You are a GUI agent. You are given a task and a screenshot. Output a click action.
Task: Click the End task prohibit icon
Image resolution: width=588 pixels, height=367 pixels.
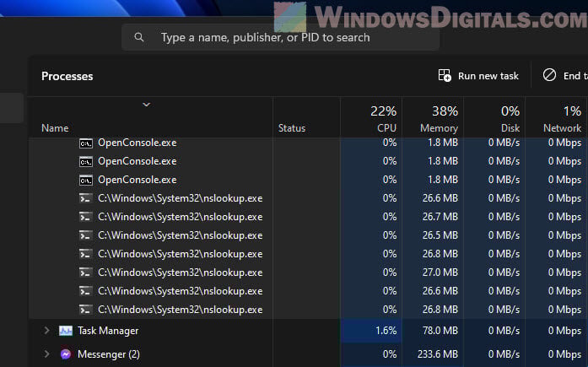pos(549,75)
